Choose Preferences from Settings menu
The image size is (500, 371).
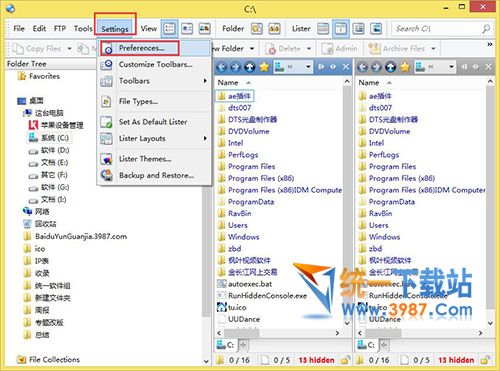(x=140, y=48)
